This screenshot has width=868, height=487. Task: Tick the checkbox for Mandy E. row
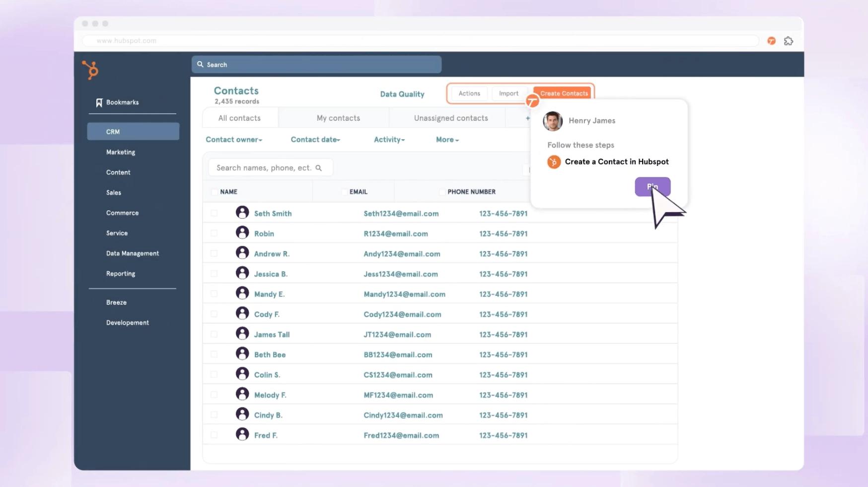pyautogui.click(x=214, y=294)
